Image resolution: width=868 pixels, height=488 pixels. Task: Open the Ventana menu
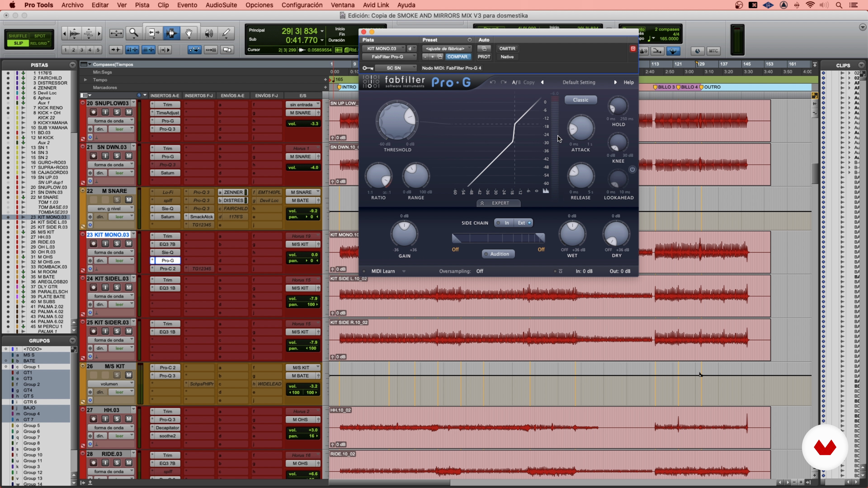tap(343, 5)
